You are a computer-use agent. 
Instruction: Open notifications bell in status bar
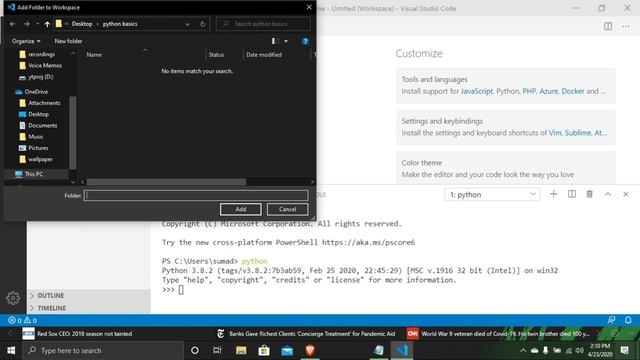[628, 320]
